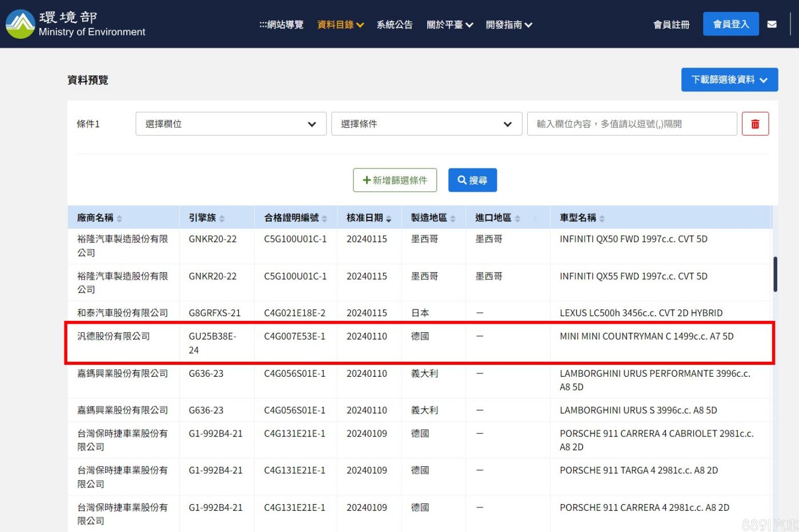
Task: Click the 會員登入 login button
Action: 730,24
